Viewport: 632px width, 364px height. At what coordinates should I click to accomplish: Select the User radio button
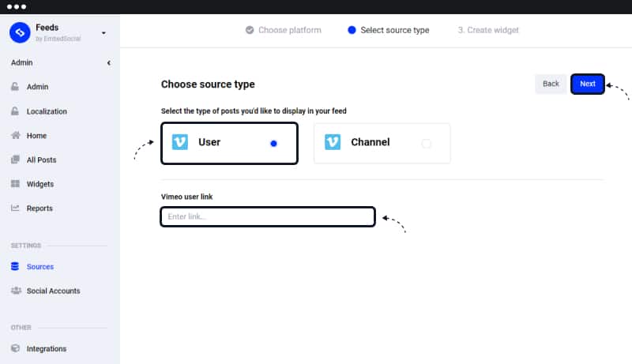click(273, 144)
